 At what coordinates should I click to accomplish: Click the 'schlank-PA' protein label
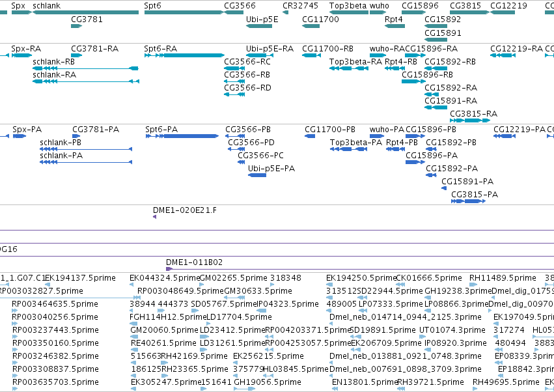pyautogui.click(x=61, y=156)
